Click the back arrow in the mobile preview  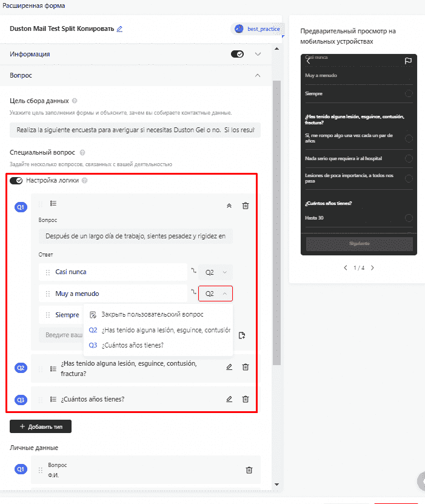[x=309, y=61]
